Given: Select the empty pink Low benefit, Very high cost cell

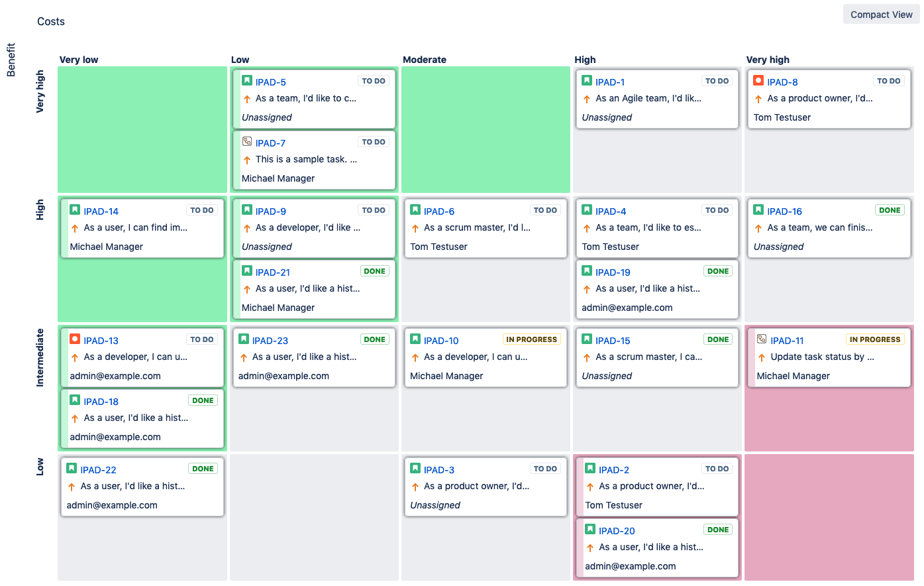Looking at the screenshot, I should pos(829,517).
